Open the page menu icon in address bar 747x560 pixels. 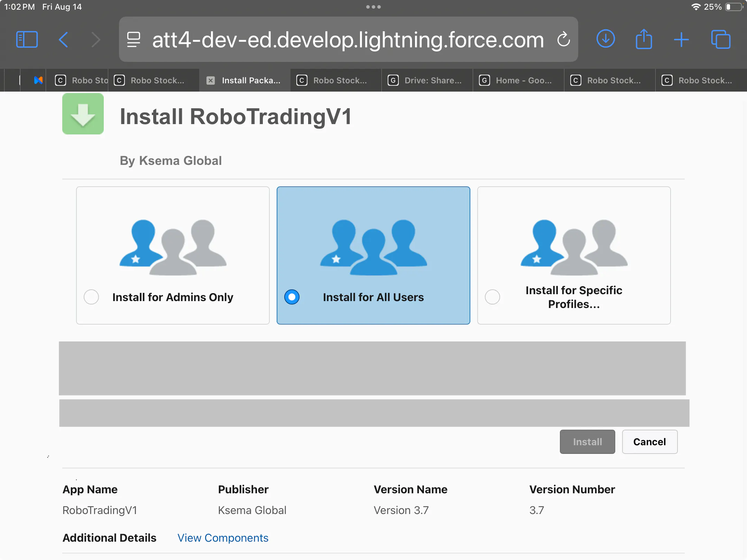(x=133, y=39)
